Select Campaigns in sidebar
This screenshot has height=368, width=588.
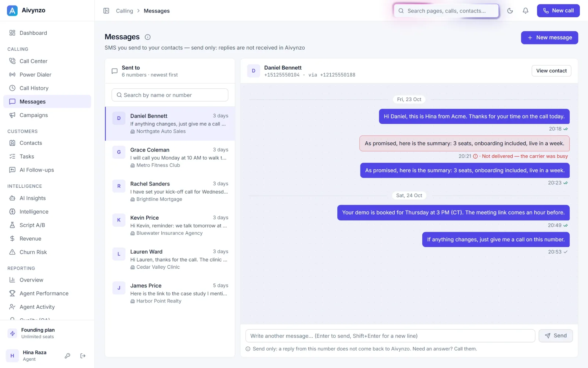tap(47, 115)
